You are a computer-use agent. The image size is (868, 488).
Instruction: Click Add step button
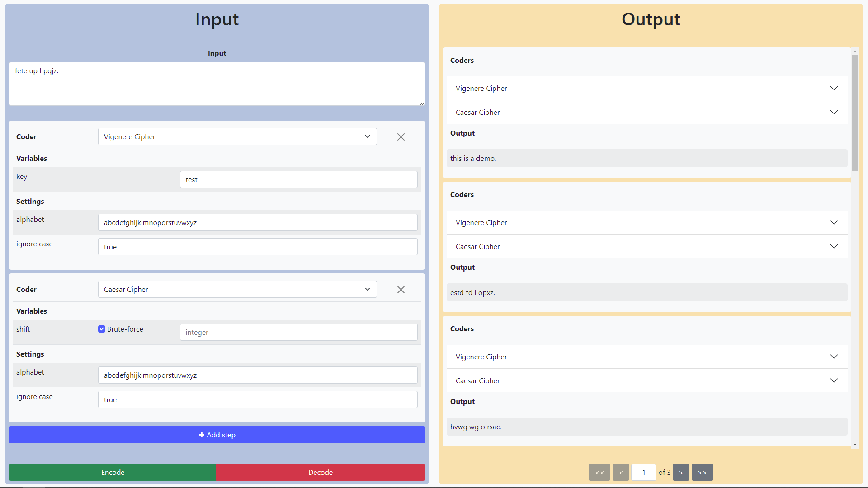(217, 434)
